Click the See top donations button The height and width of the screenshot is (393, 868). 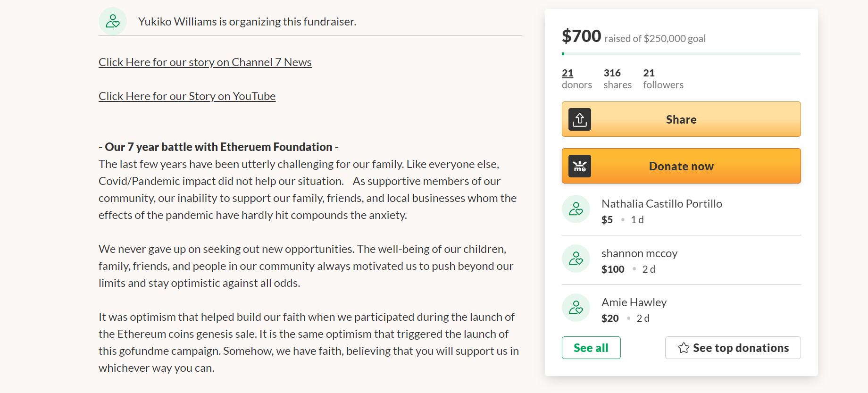click(733, 348)
